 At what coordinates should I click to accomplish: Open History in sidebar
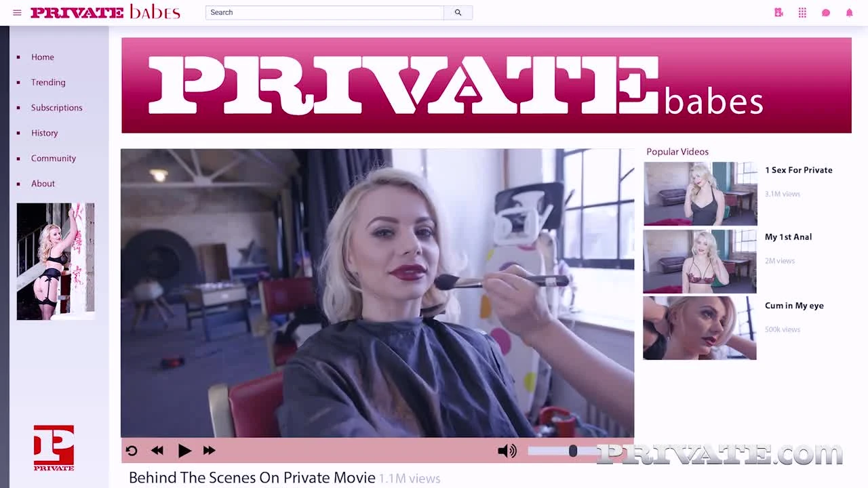(x=44, y=133)
